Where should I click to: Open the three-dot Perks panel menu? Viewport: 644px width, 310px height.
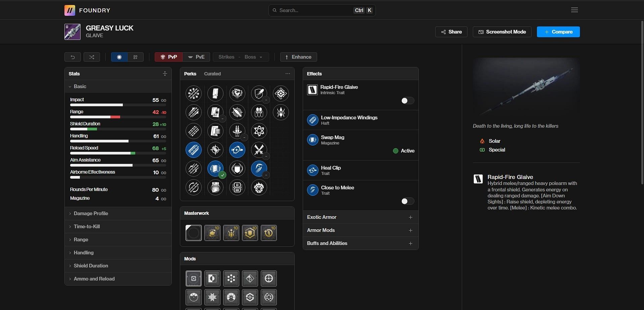pyautogui.click(x=288, y=74)
